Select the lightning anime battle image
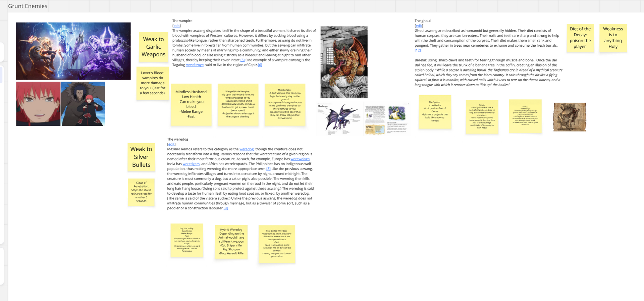 (73, 51)
